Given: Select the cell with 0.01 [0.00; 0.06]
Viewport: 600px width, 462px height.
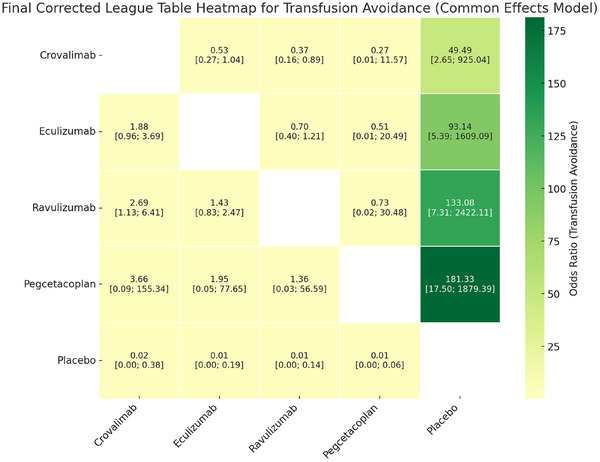Looking at the screenshot, I should (380, 361).
